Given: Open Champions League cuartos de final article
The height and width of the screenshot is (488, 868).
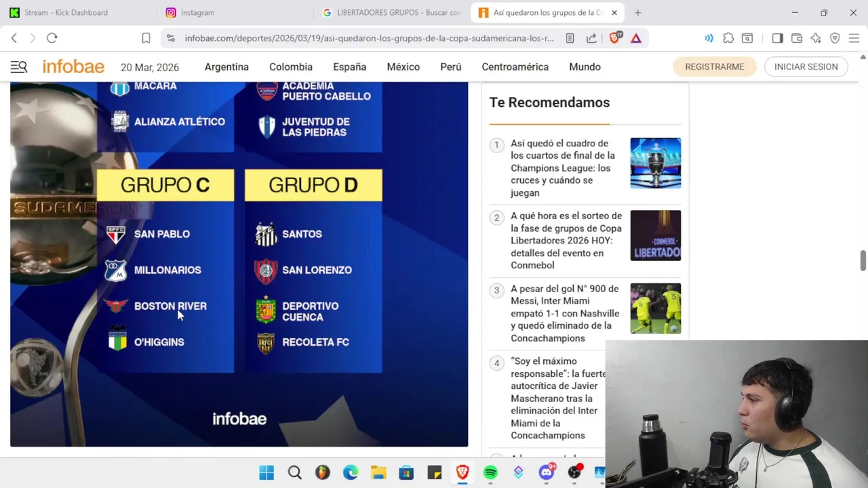Looking at the screenshot, I should click(564, 168).
